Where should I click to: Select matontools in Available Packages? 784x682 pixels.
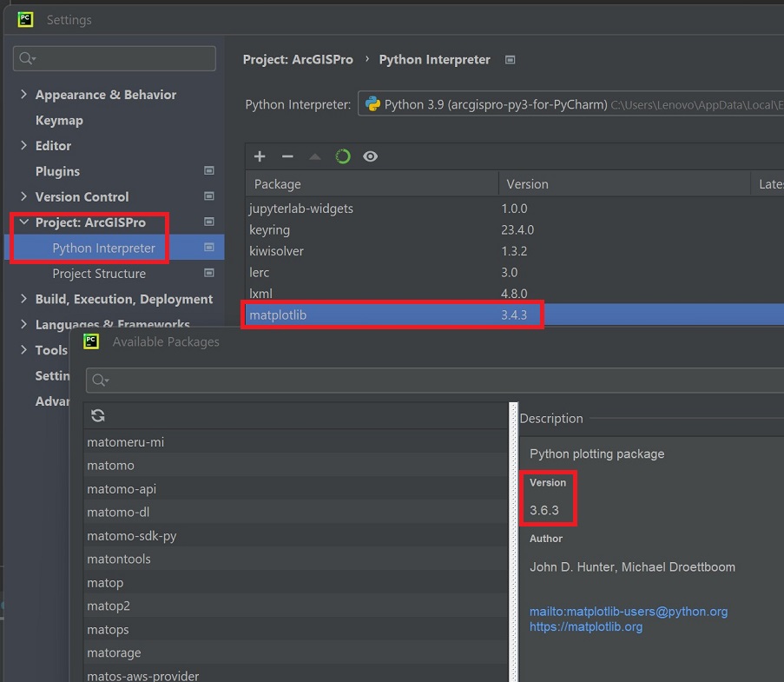296,559
